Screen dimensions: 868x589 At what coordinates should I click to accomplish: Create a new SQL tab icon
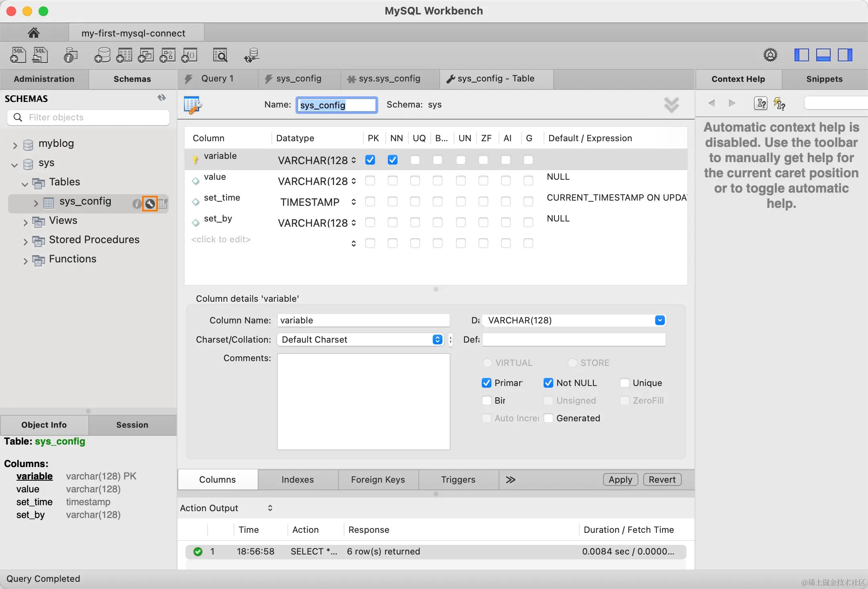pyautogui.click(x=18, y=55)
